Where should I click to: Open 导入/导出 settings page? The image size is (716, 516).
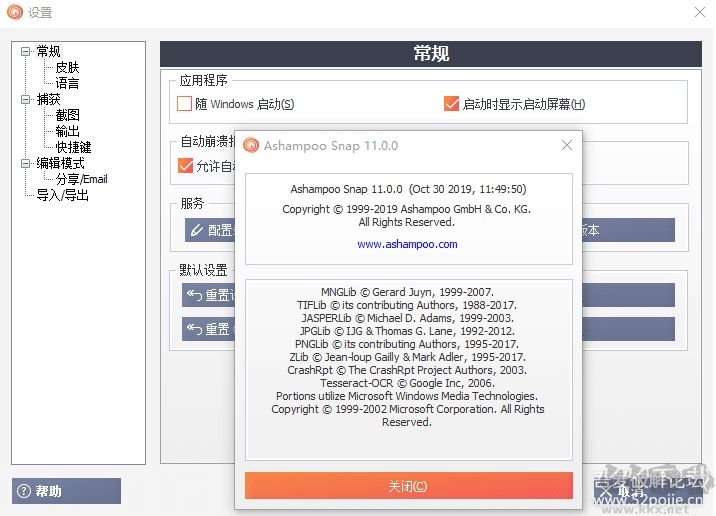click(x=63, y=195)
